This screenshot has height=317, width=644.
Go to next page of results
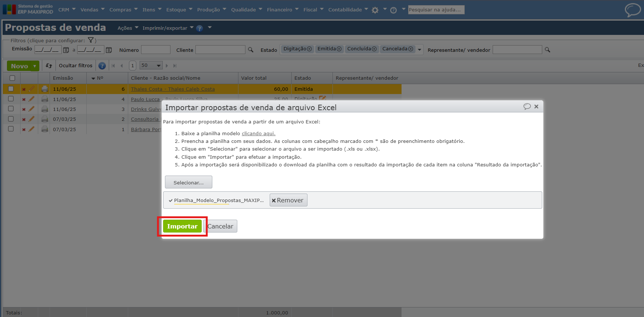(x=167, y=66)
